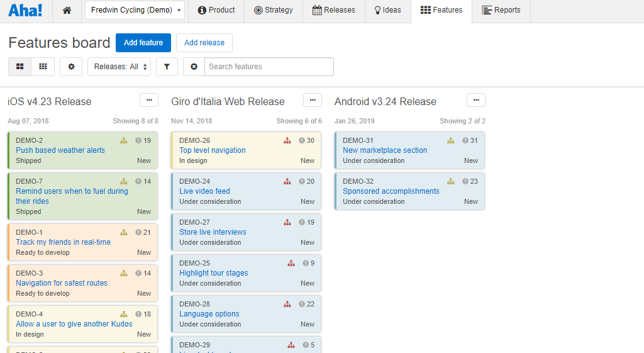Open iOS v4.23 Release more options menu
The height and width of the screenshot is (353, 644).
click(x=149, y=100)
